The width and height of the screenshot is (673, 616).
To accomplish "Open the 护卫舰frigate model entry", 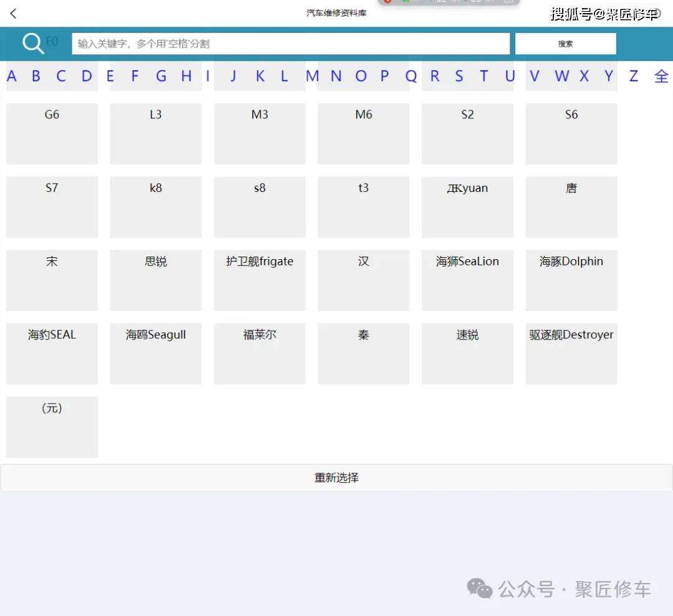I will [259, 280].
